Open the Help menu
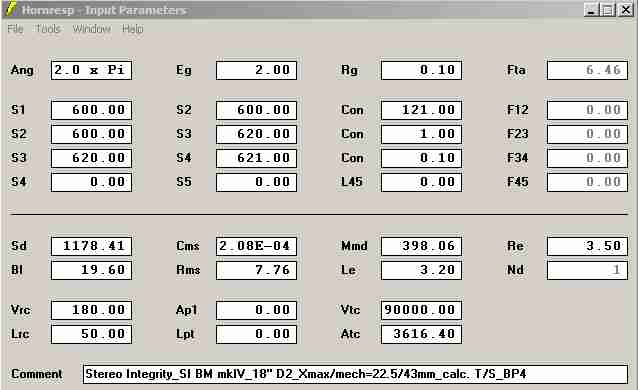Screen dimensions: 638x390 tap(133, 29)
